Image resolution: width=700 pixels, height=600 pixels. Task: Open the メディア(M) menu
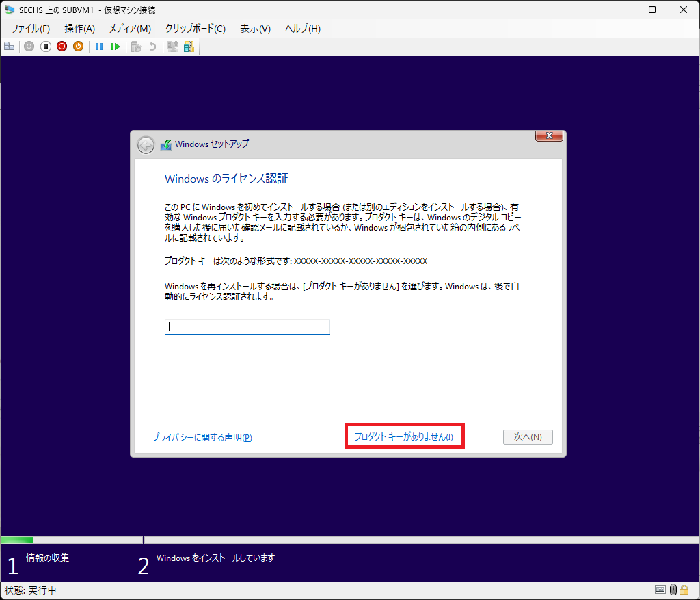130,29
